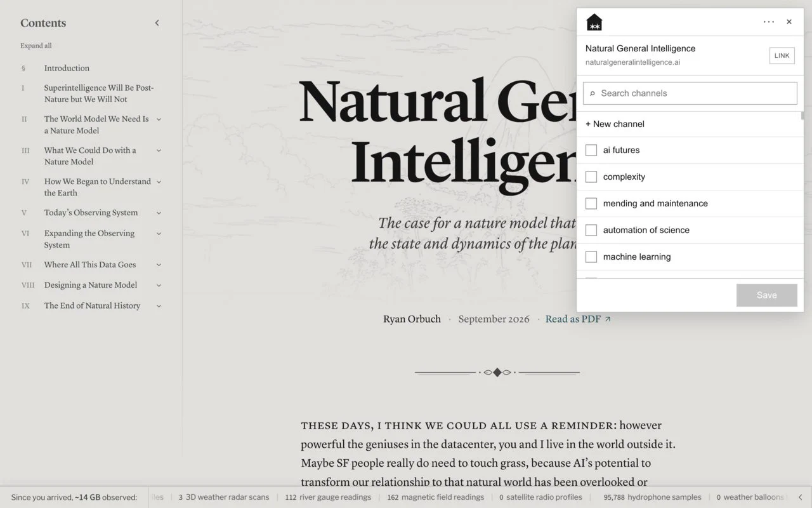Expand What We Could Do section chevron
Viewport: 812px width, 508px height.
click(159, 150)
